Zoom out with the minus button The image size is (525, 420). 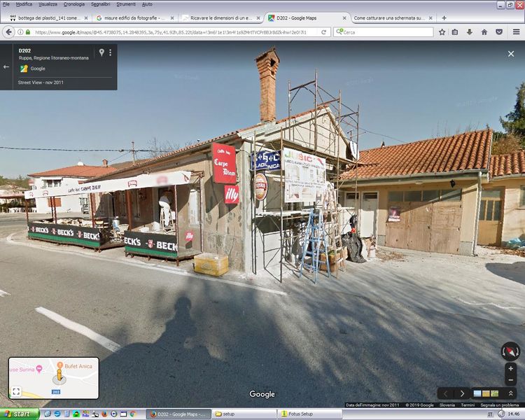point(510,380)
